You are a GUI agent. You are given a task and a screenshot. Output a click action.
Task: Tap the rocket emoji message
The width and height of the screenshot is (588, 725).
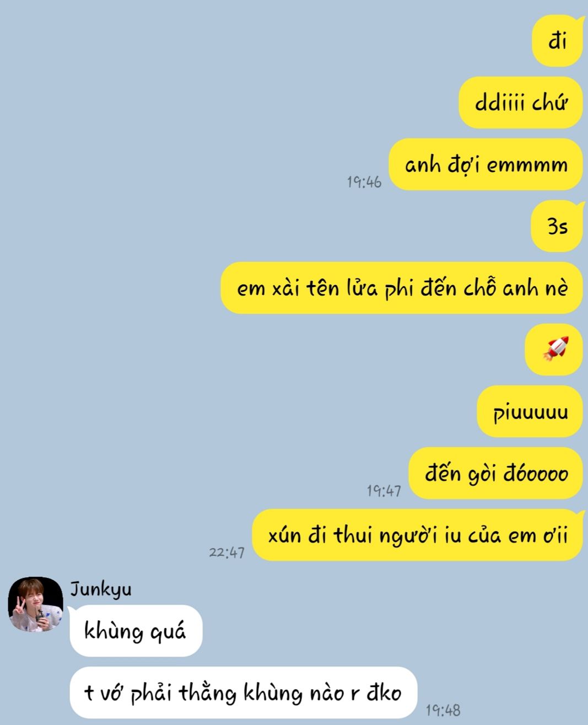554,350
